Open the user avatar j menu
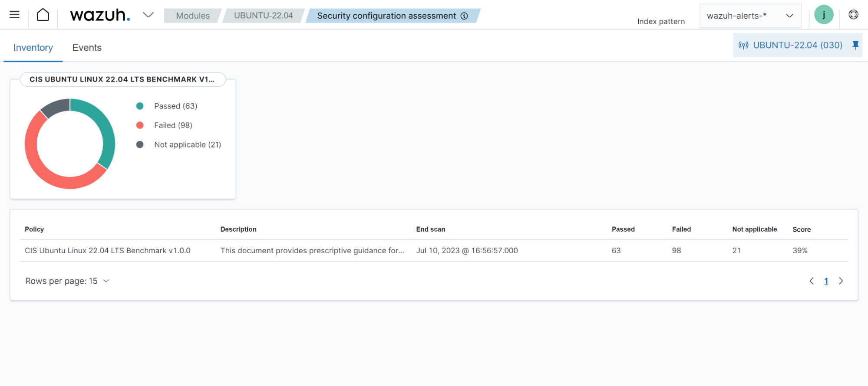868x386 pixels. pyautogui.click(x=824, y=15)
